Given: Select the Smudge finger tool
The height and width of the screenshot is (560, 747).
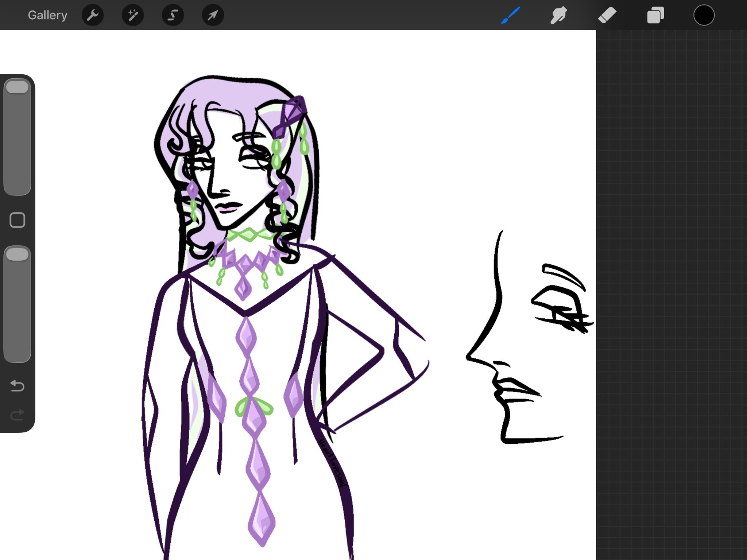Looking at the screenshot, I should (558, 15).
